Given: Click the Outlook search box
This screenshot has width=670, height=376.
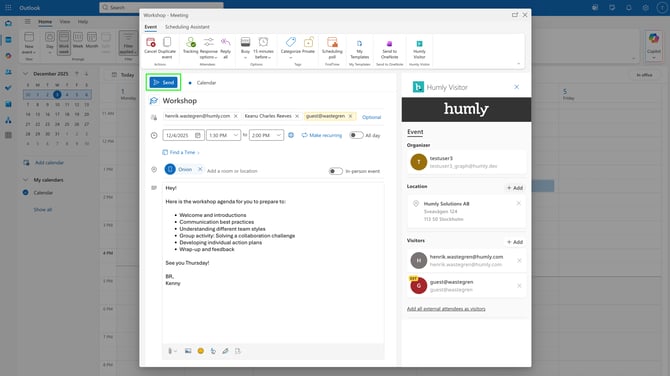Looking at the screenshot, I should (x=162, y=7).
